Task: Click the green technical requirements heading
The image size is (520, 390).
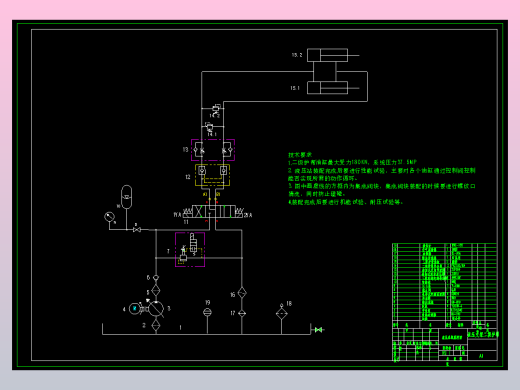Action: point(300,155)
